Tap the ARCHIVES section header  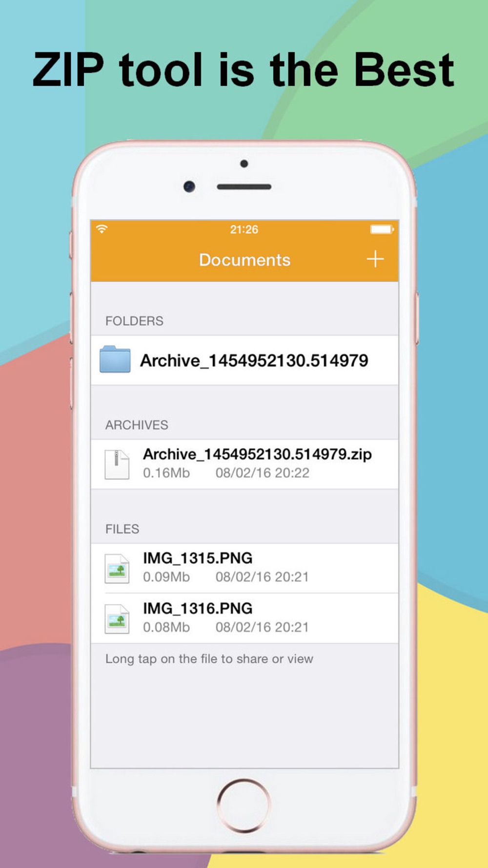(137, 425)
